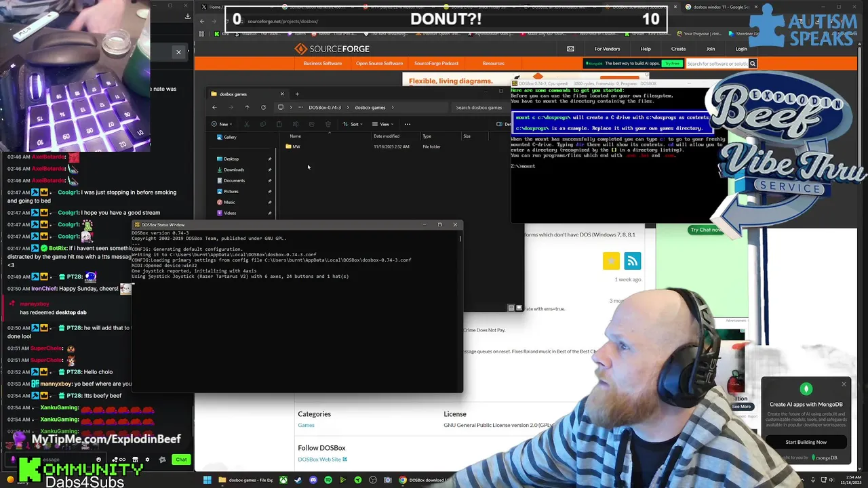Click the Games category link
The image size is (868, 488).
point(306,425)
